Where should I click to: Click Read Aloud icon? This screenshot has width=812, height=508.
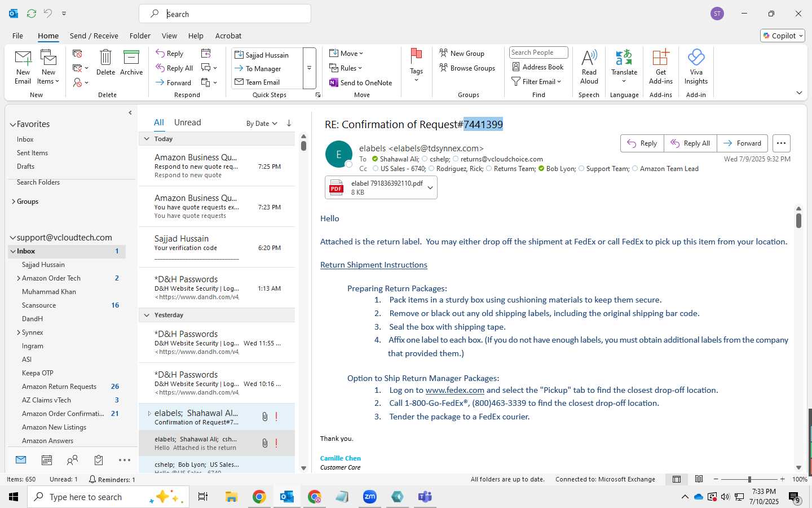point(589,67)
